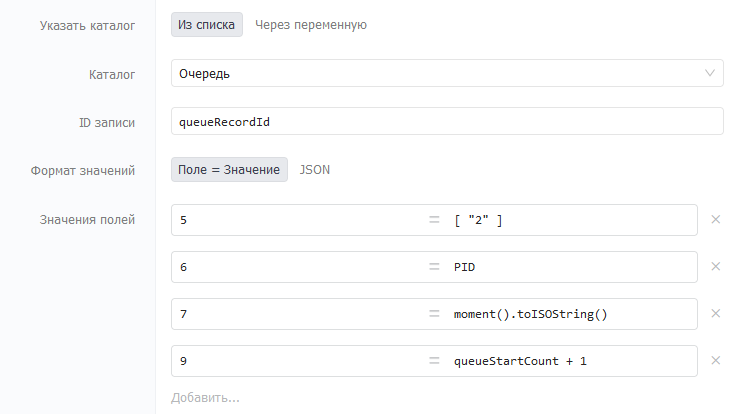Choose 'Поле = Значение' format
This screenshot has height=414, width=738.
[x=229, y=169]
